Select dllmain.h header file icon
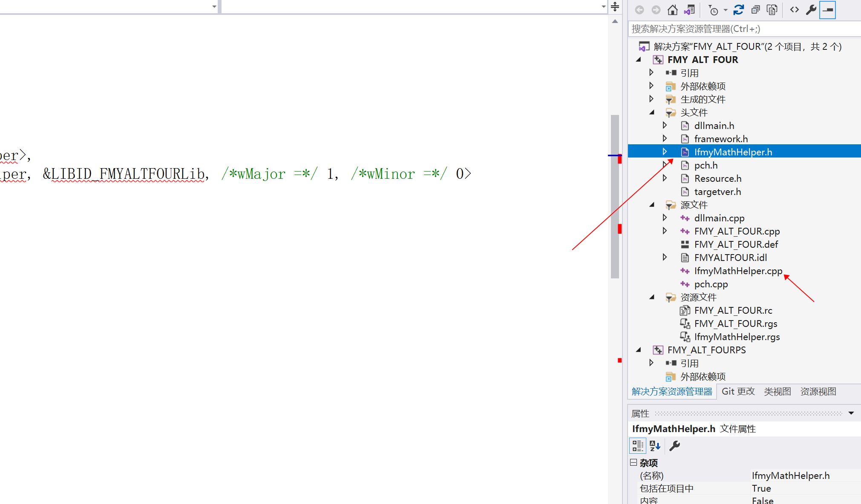The width and height of the screenshot is (861, 504). [x=685, y=126]
